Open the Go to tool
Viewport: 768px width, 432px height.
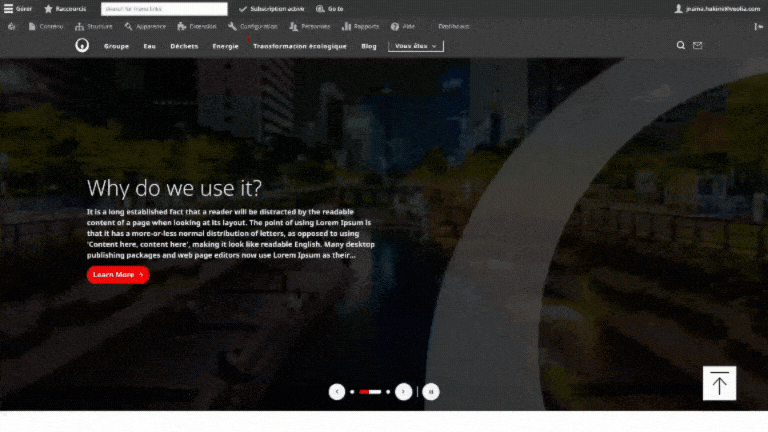(330, 9)
